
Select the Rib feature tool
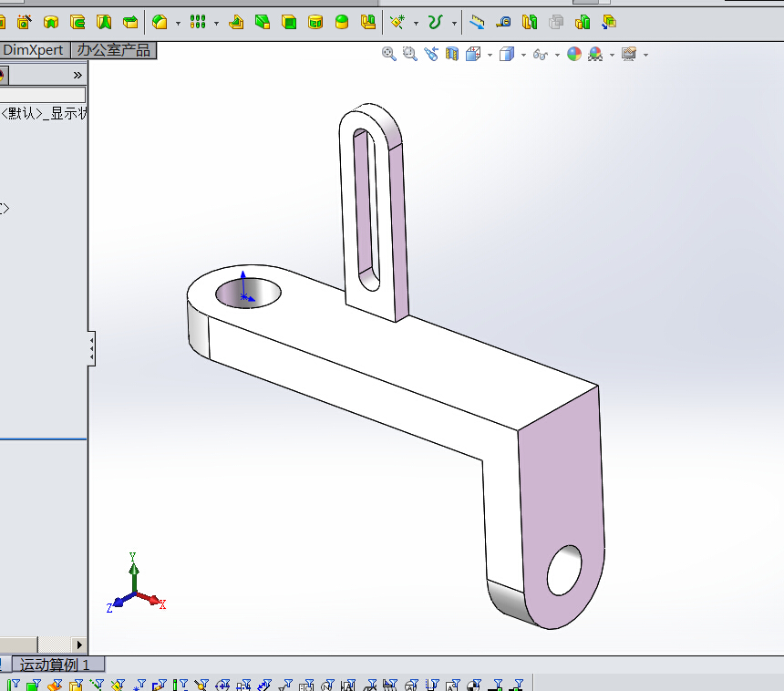pos(236,22)
